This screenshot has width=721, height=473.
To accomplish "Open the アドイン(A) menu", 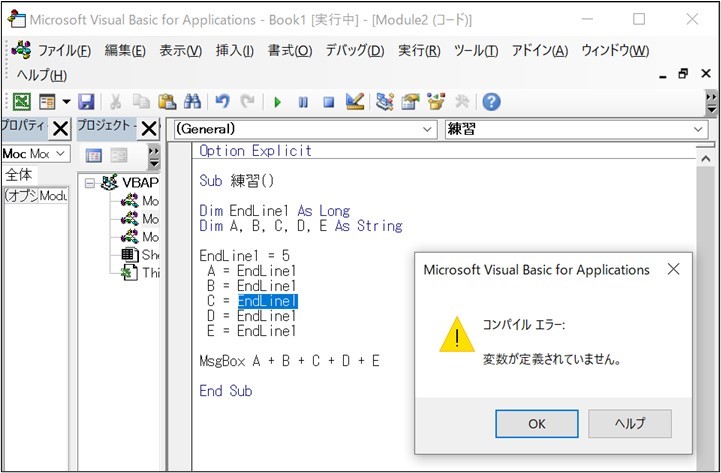I will pyautogui.click(x=540, y=50).
